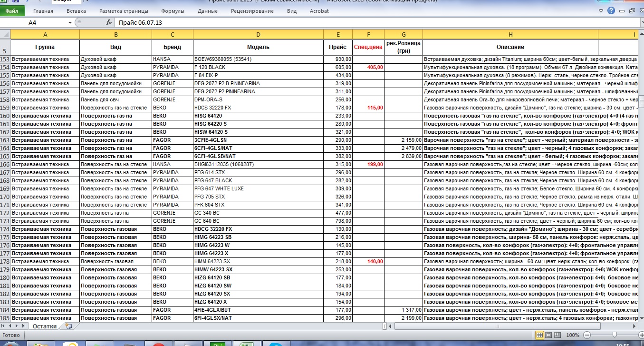Select the special price 405,00 cell
644x346 pixels.
368,67
